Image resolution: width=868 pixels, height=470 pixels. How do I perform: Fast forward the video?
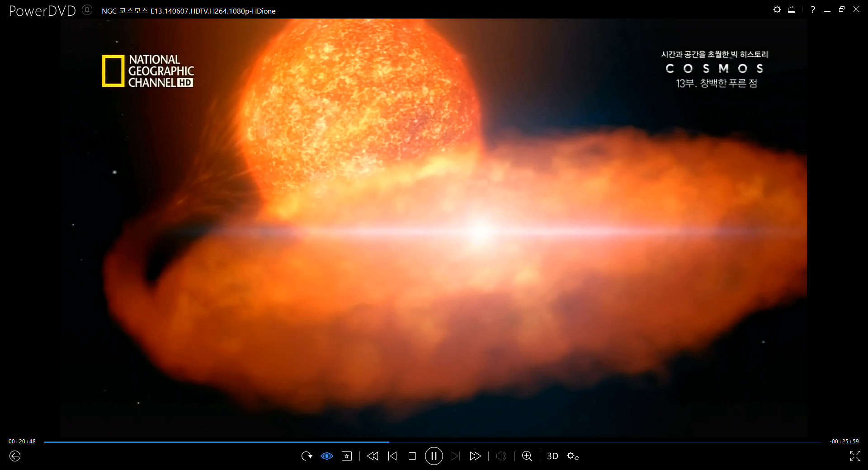pyautogui.click(x=475, y=456)
